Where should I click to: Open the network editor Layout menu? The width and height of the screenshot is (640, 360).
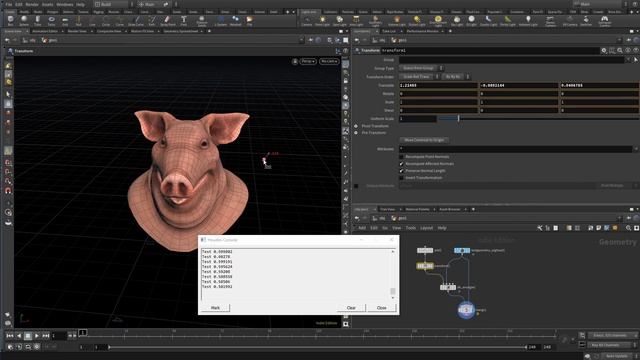pos(426,228)
